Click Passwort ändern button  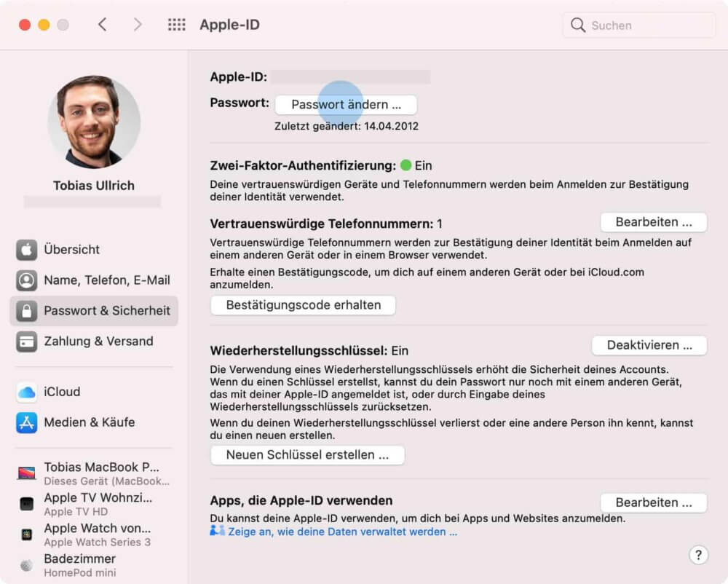pyautogui.click(x=346, y=105)
